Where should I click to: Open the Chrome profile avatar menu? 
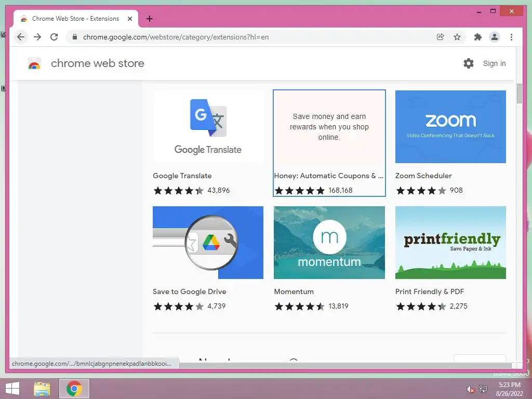click(x=495, y=37)
